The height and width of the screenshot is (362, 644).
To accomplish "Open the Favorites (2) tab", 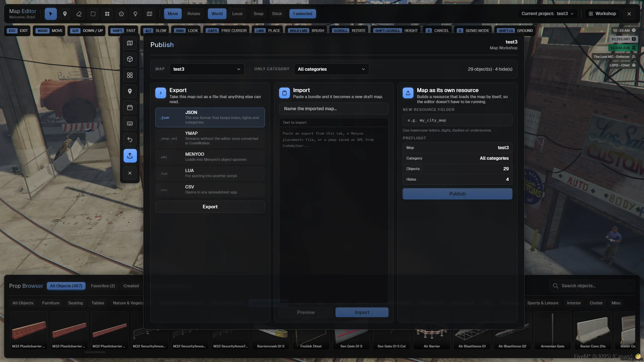I will 103,286.
